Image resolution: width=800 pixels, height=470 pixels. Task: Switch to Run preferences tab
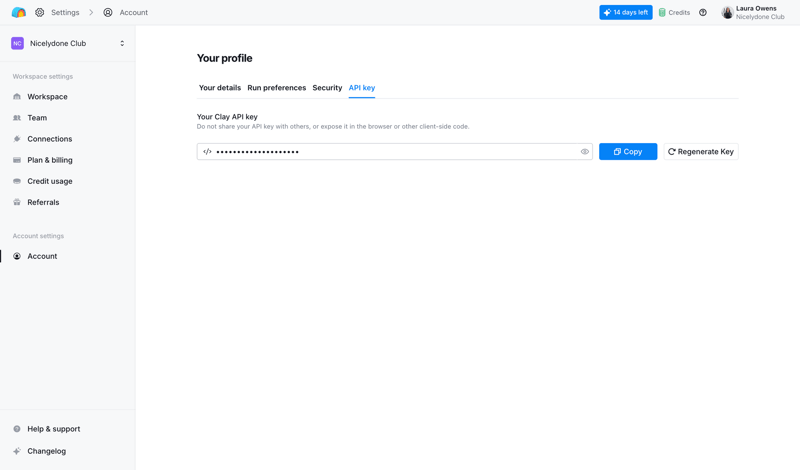tap(277, 88)
